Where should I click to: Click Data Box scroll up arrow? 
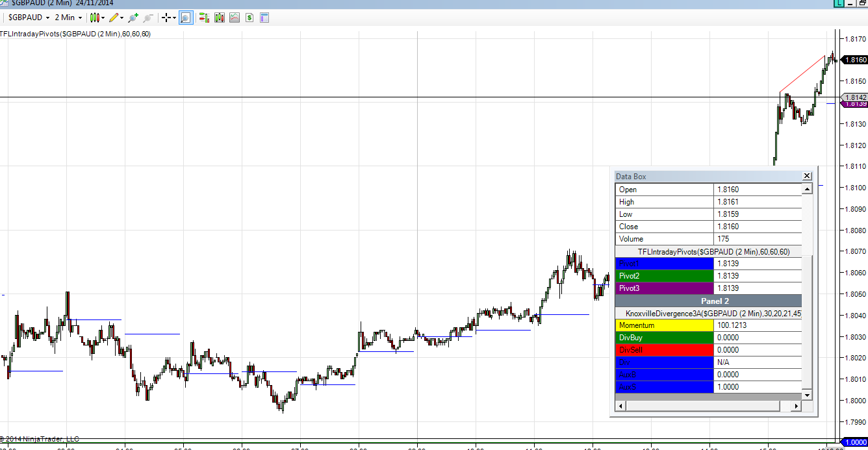[807, 189]
